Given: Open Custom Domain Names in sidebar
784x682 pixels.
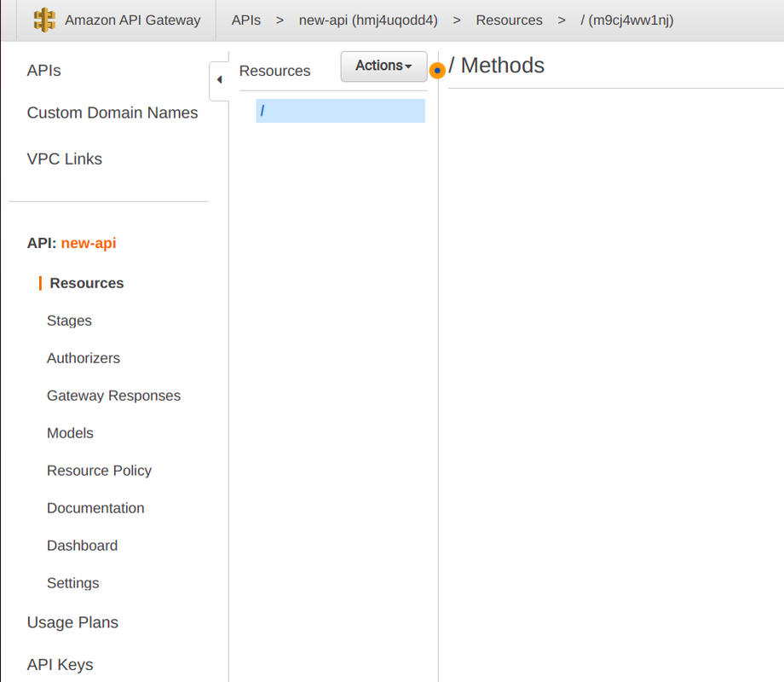Looking at the screenshot, I should pos(112,113).
